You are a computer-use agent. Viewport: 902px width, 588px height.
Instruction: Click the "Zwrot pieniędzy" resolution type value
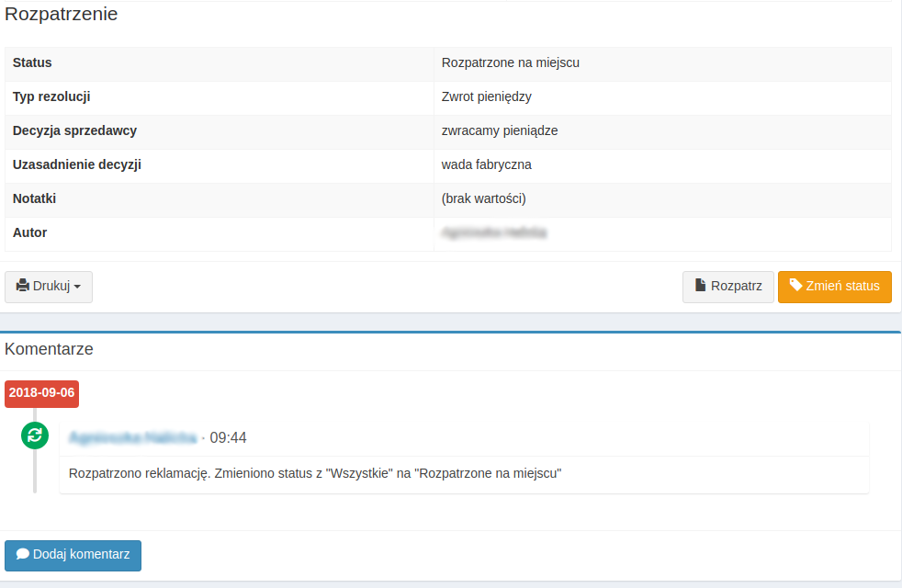pos(486,97)
